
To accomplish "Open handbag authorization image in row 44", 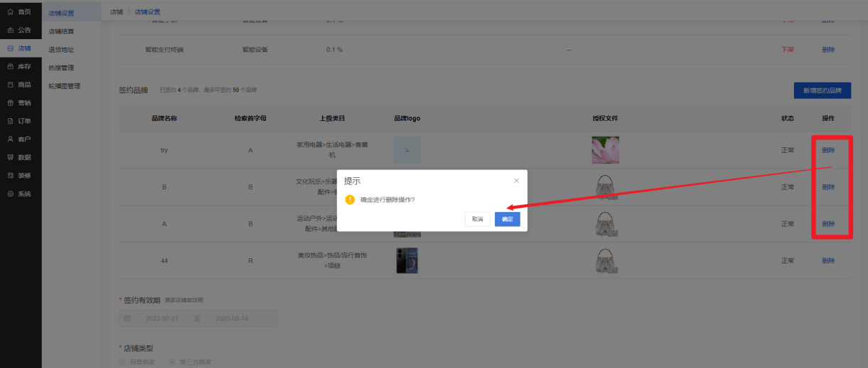I will click(x=605, y=261).
